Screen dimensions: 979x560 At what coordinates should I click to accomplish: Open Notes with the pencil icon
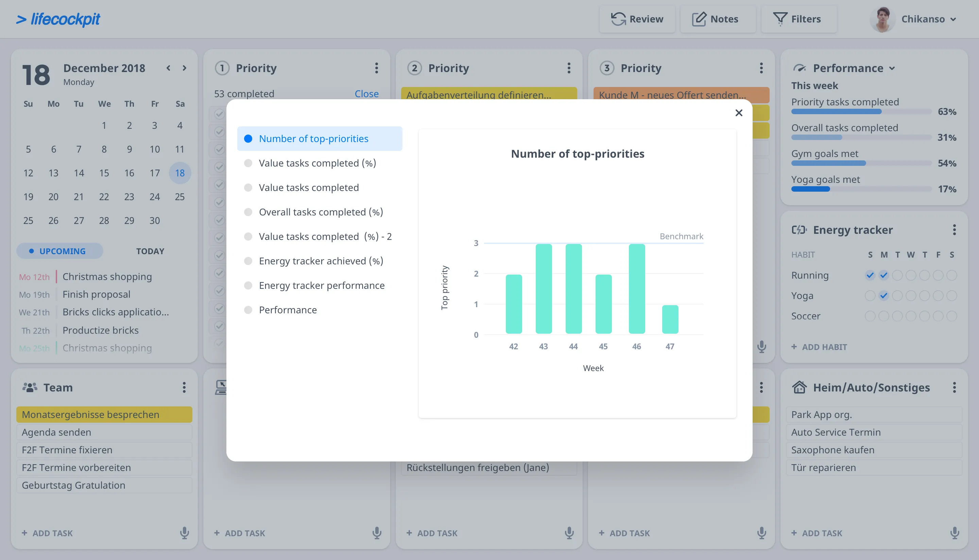tap(699, 19)
